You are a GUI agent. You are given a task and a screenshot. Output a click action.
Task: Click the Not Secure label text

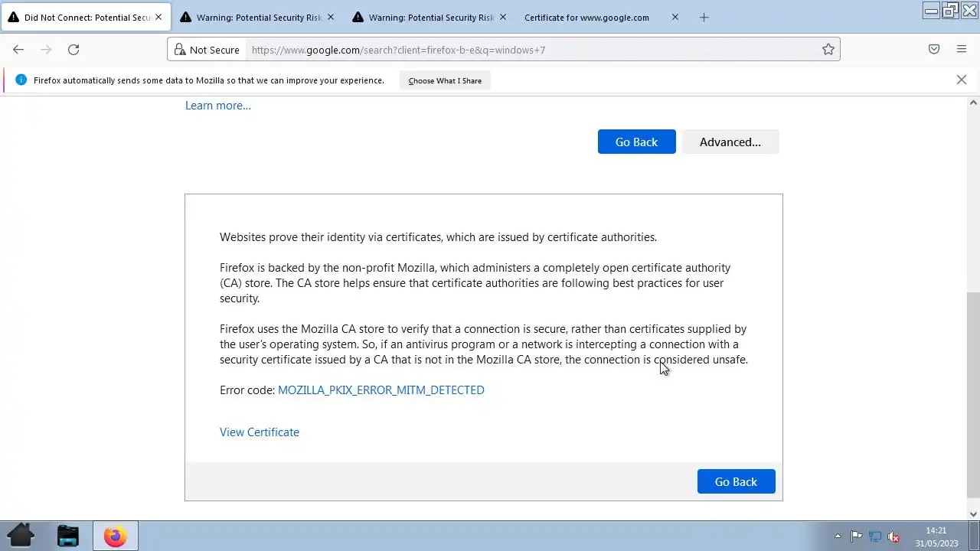(214, 50)
